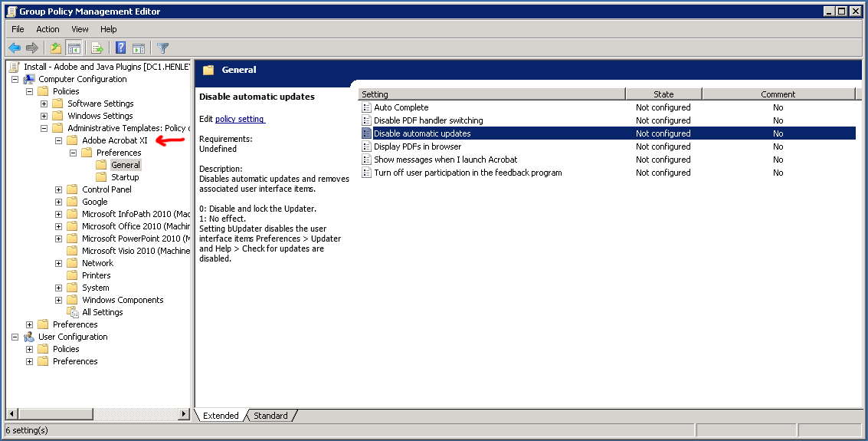Viewport: 868px width, 441px height.
Task: Switch to the Extended tab
Action: coord(221,416)
